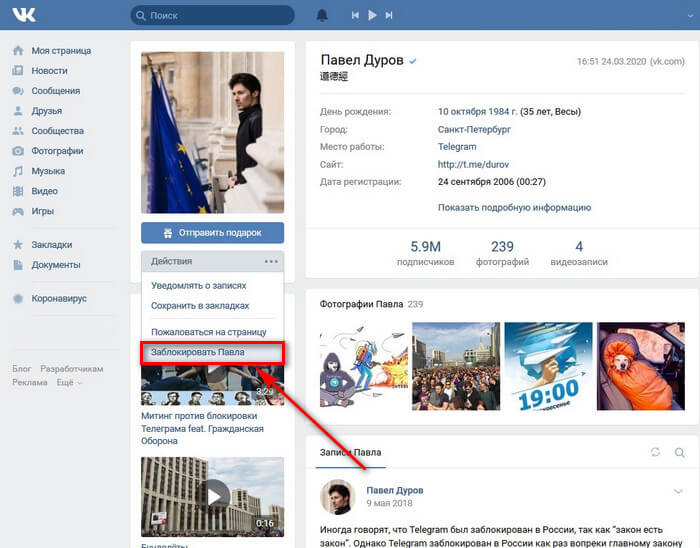The height and width of the screenshot is (548, 700).
Task: Open Новости feed
Action: [50, 71]
